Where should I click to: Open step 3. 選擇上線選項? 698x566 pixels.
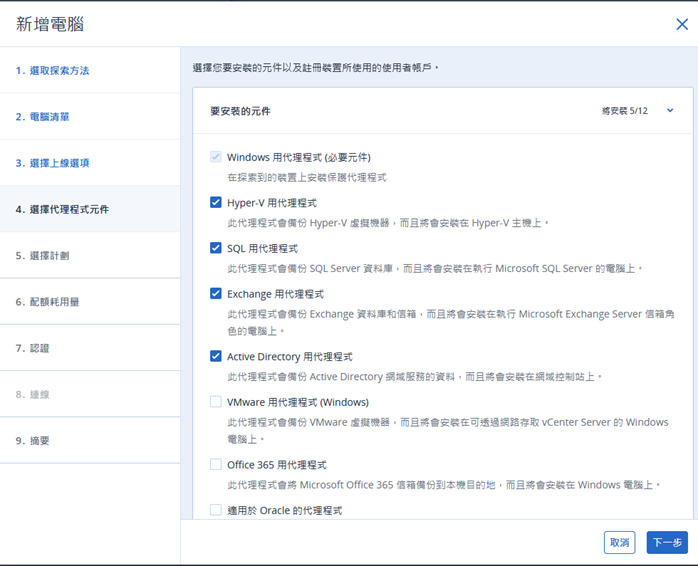[x=90, y=163]
